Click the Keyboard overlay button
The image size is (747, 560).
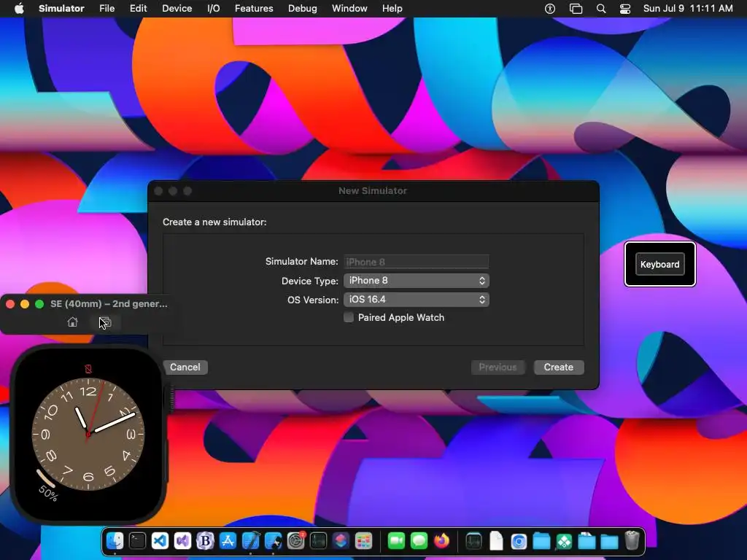[x=659, y=264]
